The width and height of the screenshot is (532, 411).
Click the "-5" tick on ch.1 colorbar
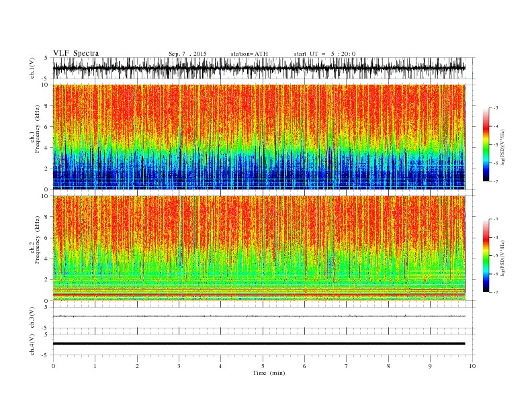(x=496, y=145)
